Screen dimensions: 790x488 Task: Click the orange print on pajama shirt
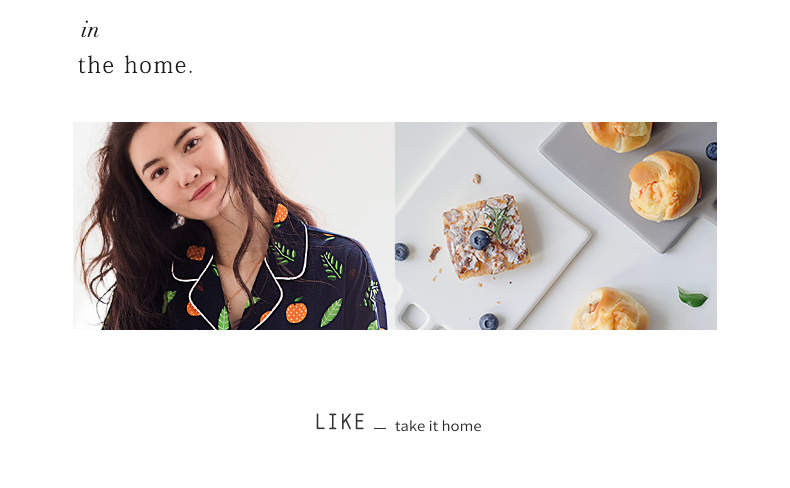(296, 311)
